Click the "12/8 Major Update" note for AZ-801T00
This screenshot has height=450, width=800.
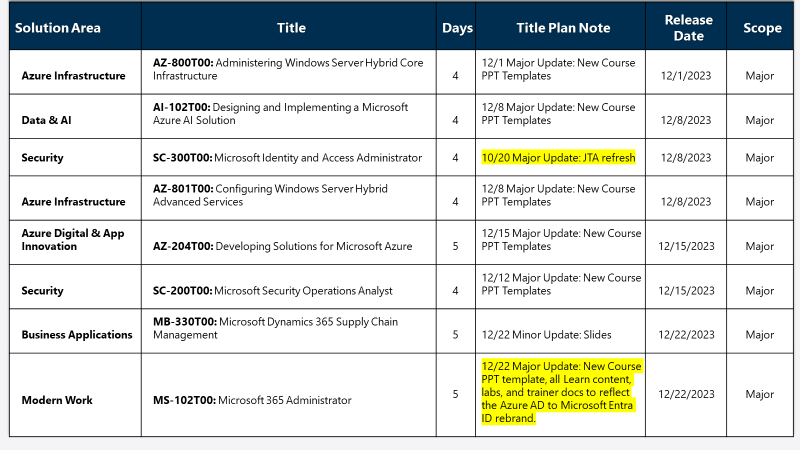pyautogui.click(x=559, y=195)
